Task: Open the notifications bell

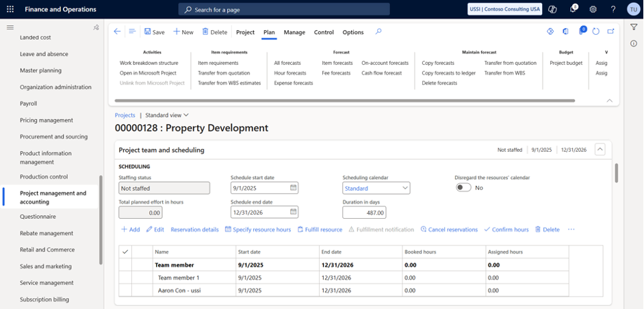Action: 574,9
